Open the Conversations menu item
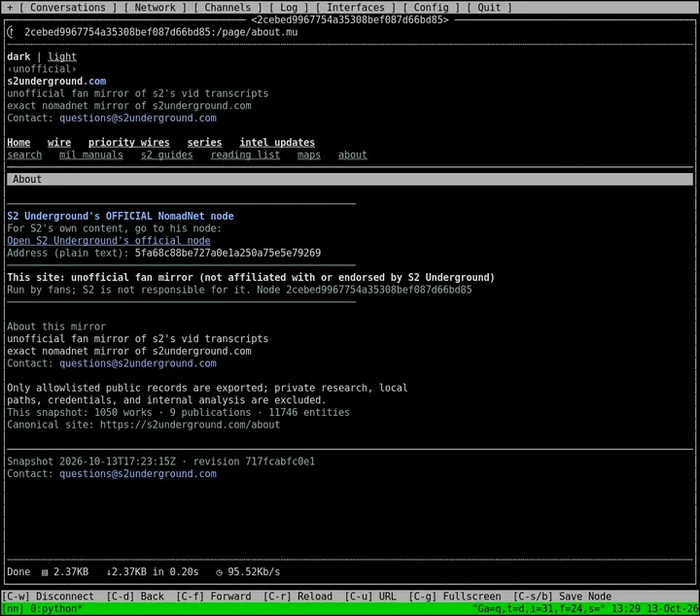The image size is (700, 616). point(68,7)
